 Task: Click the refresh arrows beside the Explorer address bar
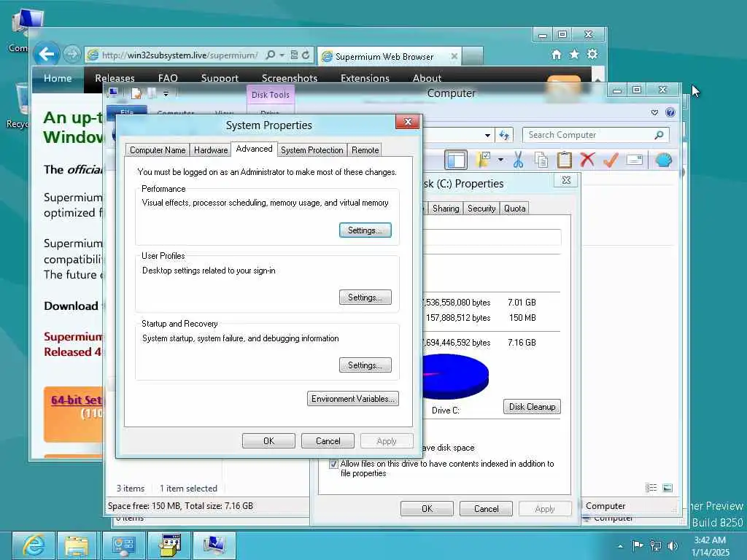coord(504,135)
